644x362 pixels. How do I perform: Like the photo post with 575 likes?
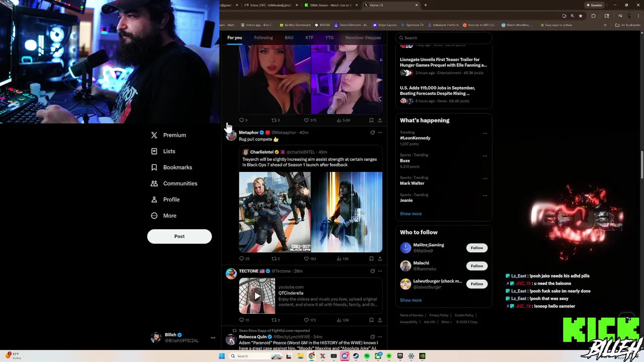pyautogui.click(x=310, y=121)
